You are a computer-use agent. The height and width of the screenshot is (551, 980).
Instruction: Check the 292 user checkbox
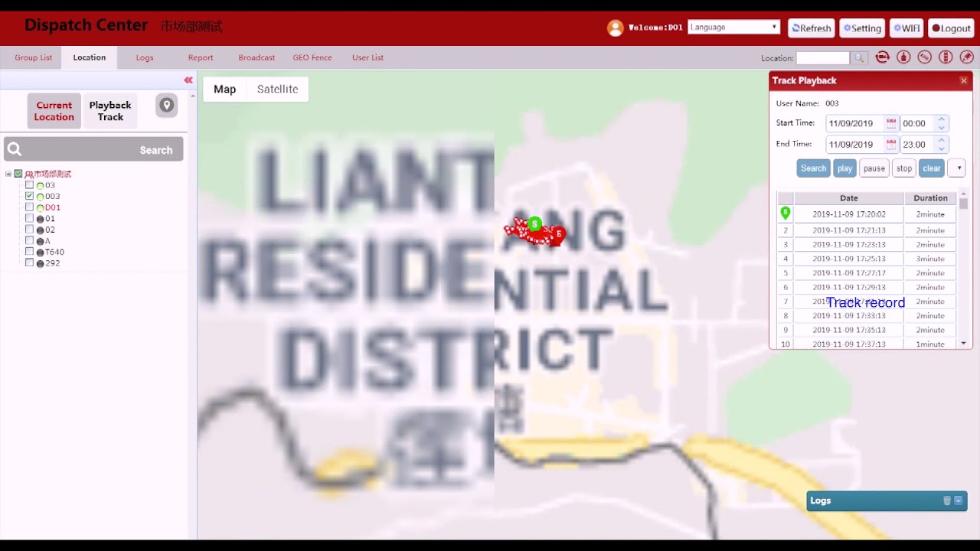coord(29,262)
